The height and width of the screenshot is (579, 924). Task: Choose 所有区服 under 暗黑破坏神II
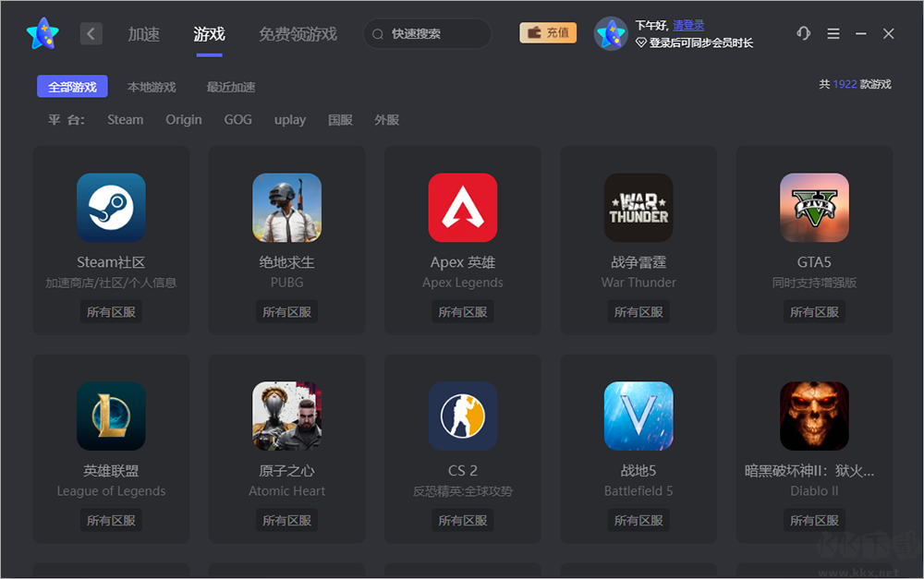click(x=814, y=520)
